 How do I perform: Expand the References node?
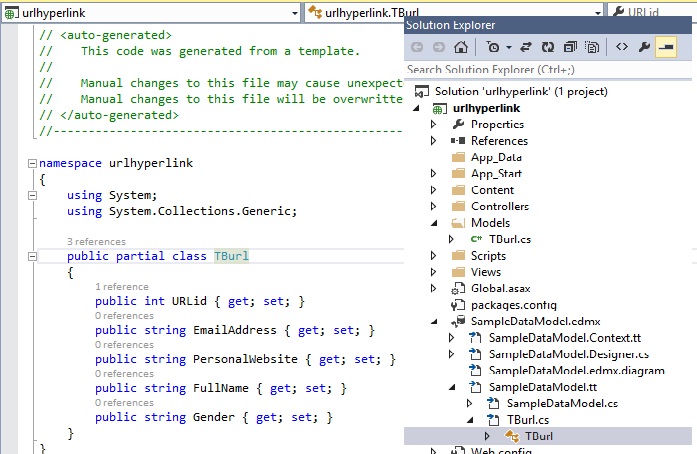click(433, 141)
